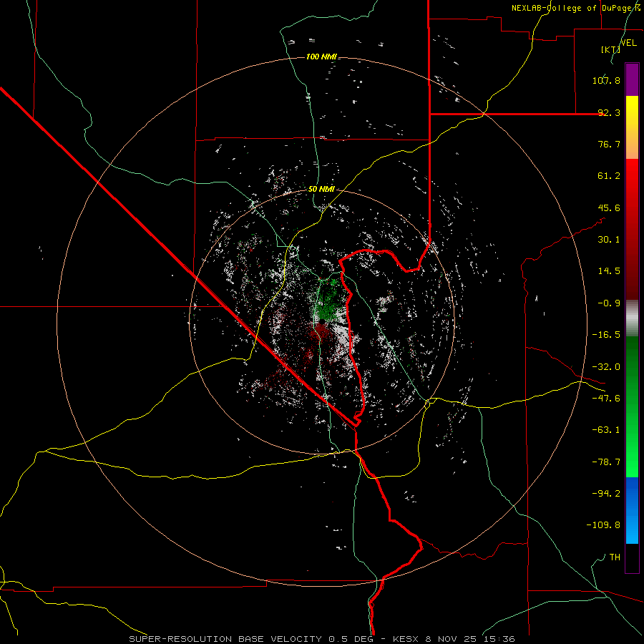Click the yellow-orange segment of velocity color bar

click(x=632, y=127)
